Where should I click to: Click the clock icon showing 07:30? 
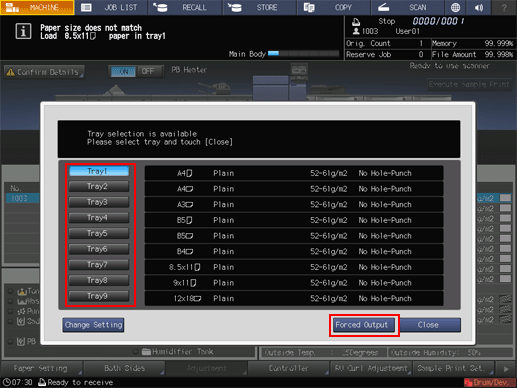click(6, 382)
